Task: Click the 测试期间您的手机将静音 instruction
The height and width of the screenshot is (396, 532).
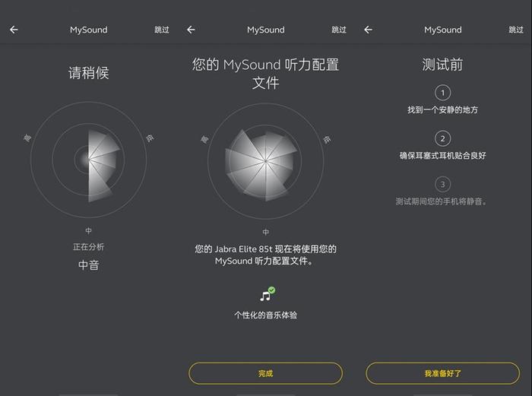Action: (442, 201)
